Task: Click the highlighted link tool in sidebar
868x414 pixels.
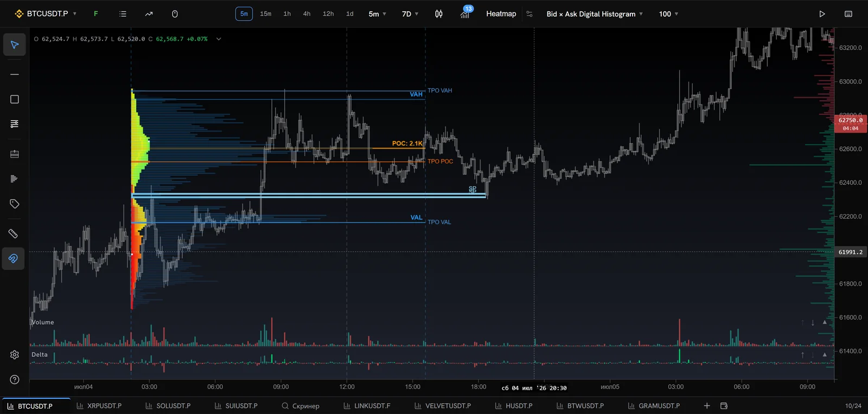Action: [x=14, y=258]
